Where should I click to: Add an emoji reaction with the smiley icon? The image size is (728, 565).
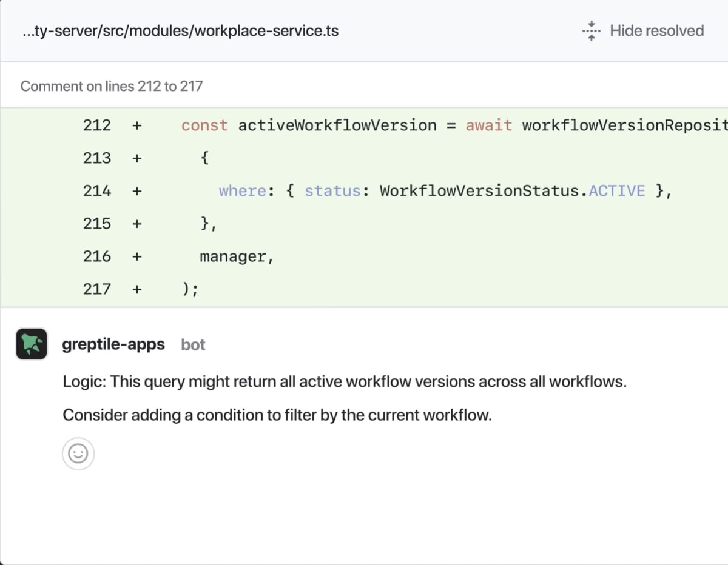[78, 453]
